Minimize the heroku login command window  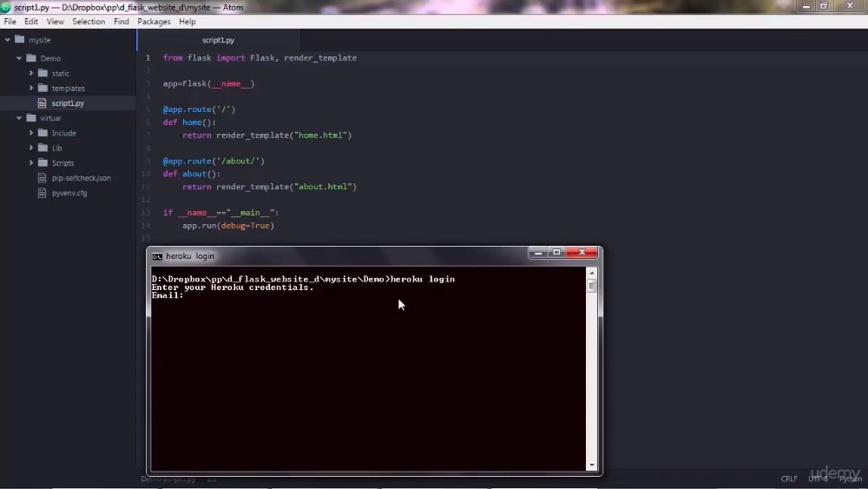click(537, 253)
